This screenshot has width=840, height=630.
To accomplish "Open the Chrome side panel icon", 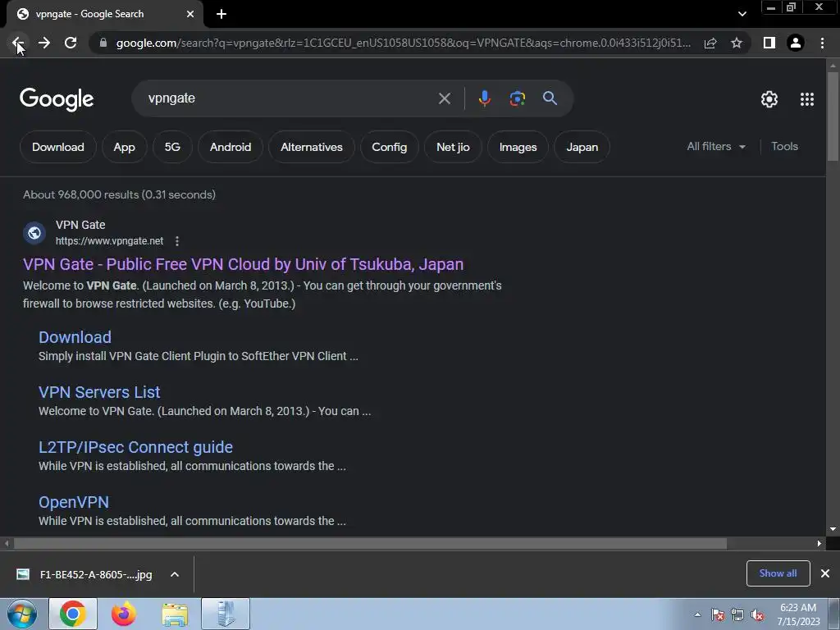I will [769, 43].
